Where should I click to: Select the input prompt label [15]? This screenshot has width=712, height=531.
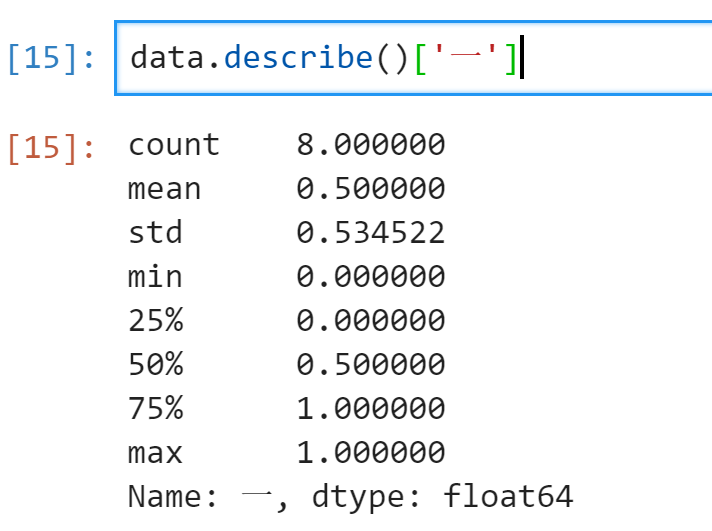tap(51, 59)
